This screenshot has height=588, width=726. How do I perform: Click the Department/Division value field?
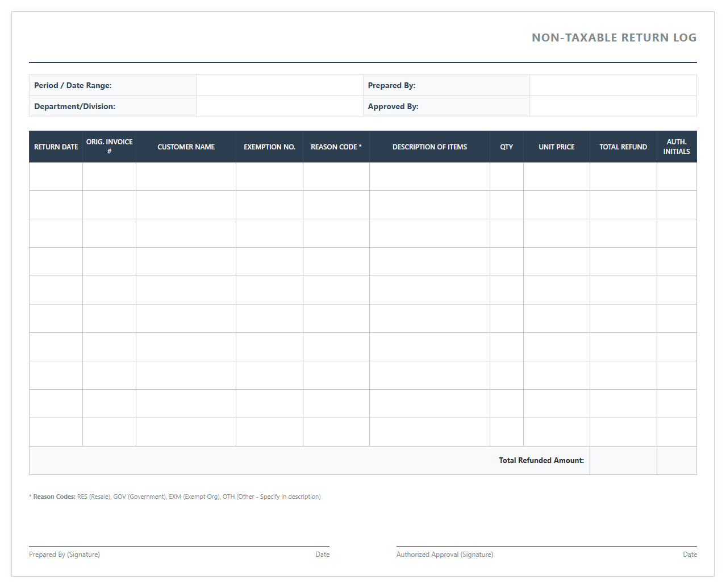point(279,106)
